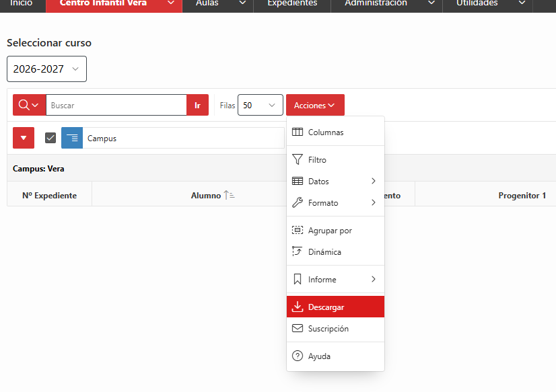Image resolution: width=556 pixels, height=392 pixels.
Task: Collapse the red triangle settings toggle
Action: (24, 138)
